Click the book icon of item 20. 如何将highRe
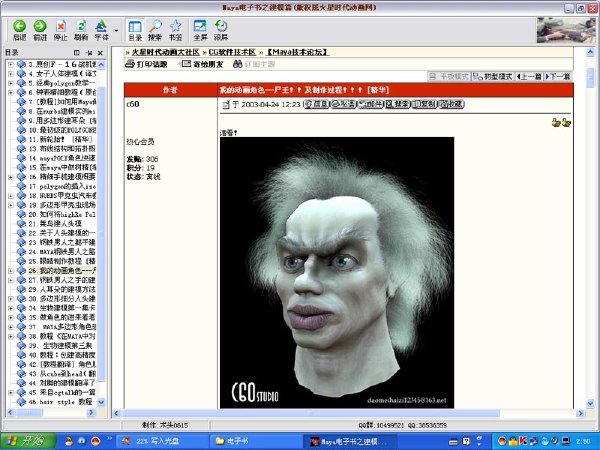This screenshot has width=600, height=450. [x=21, y=214]
